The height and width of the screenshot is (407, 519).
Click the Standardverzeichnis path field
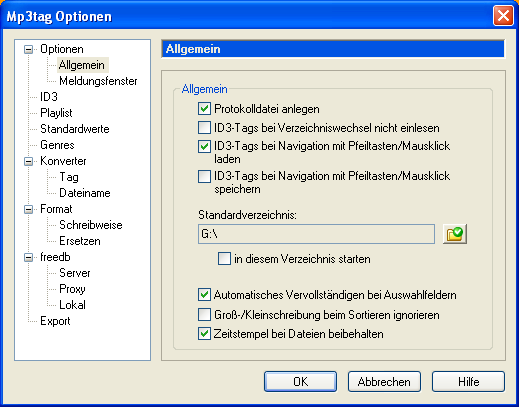(x=316, y=234)
